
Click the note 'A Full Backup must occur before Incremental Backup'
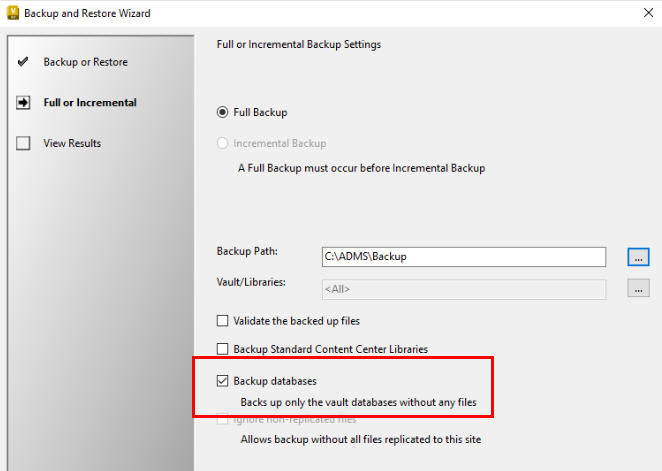click(361, 168)
